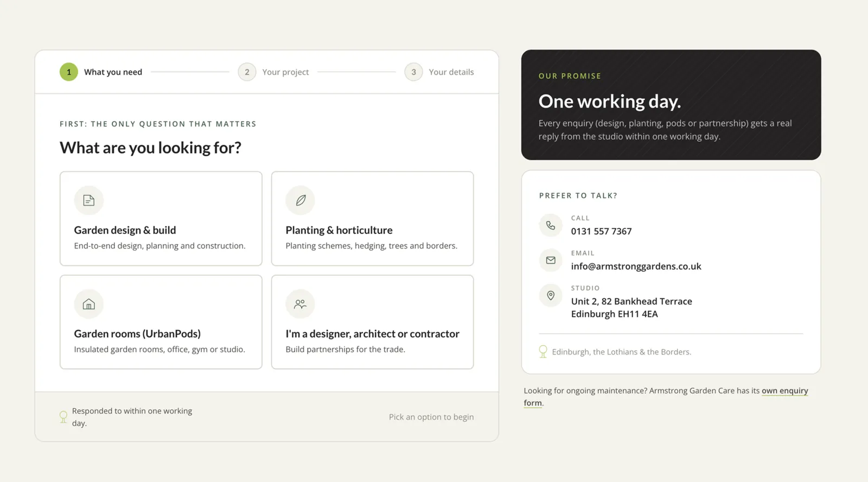Viewport: 868px width, 482px height.
Task: Click the tree icon beside Responded to within
Action: [x=63, y=417]
